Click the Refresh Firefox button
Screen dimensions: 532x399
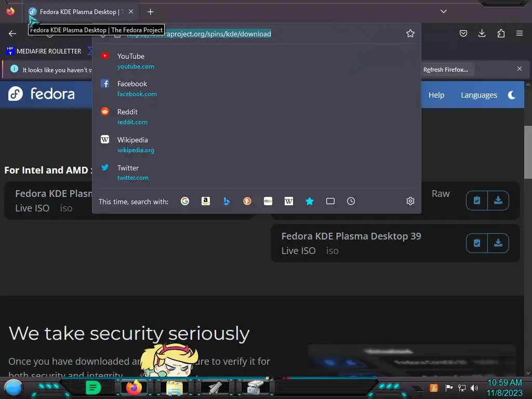point(445,70)
